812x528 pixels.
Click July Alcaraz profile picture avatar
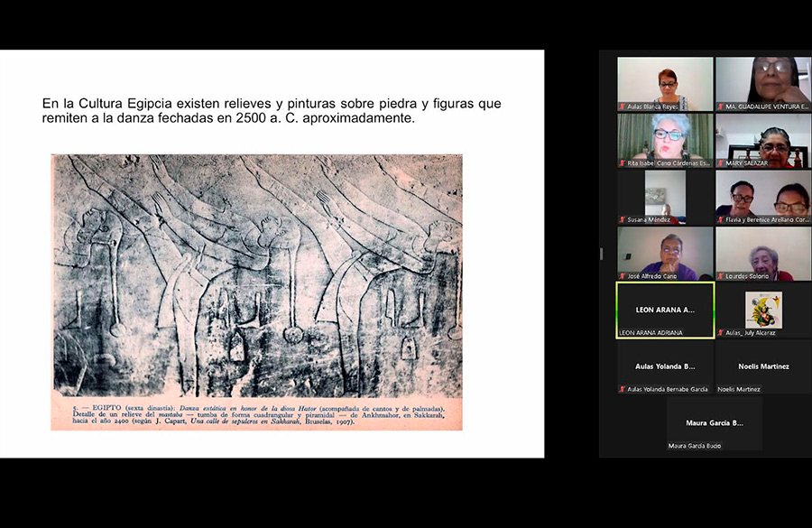(x=764, y=310)
